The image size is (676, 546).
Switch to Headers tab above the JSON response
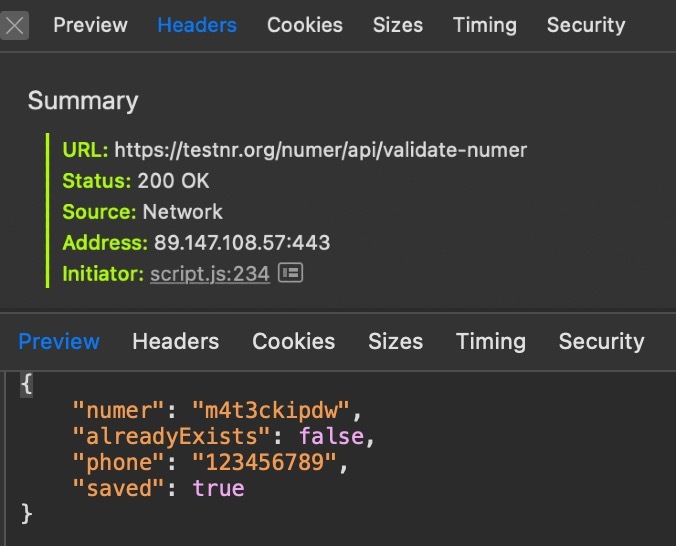coord(175,341)
